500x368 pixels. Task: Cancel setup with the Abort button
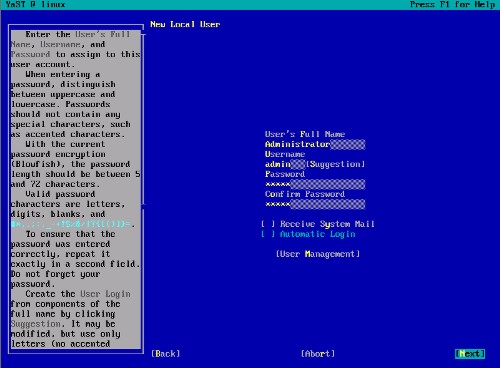pyautogui.click(x=318, y=354)
